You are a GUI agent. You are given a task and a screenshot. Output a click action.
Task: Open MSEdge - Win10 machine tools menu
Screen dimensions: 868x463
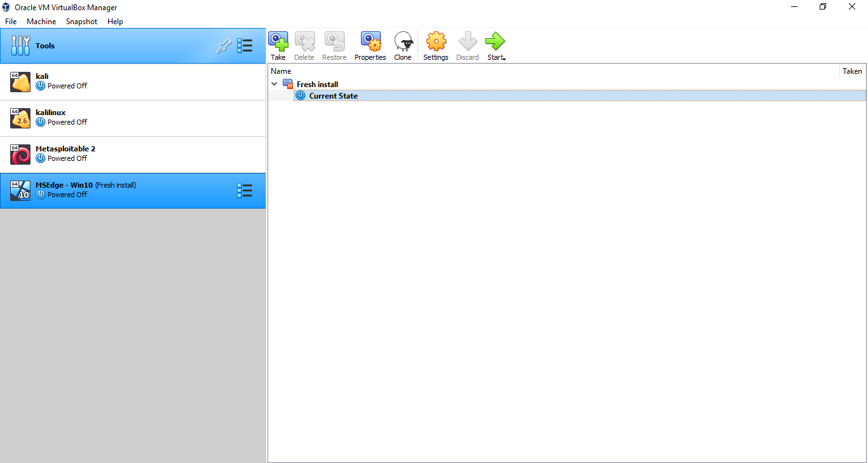coord(245,191)
